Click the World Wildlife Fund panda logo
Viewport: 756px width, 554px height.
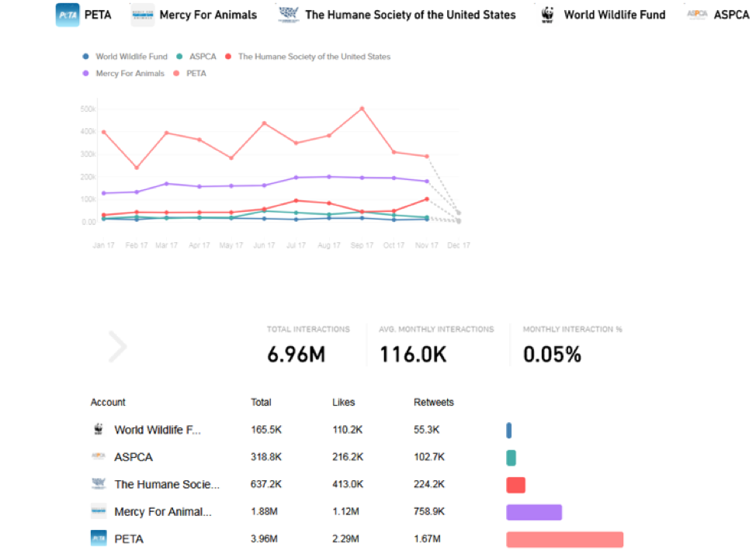[x=548, y=15]
